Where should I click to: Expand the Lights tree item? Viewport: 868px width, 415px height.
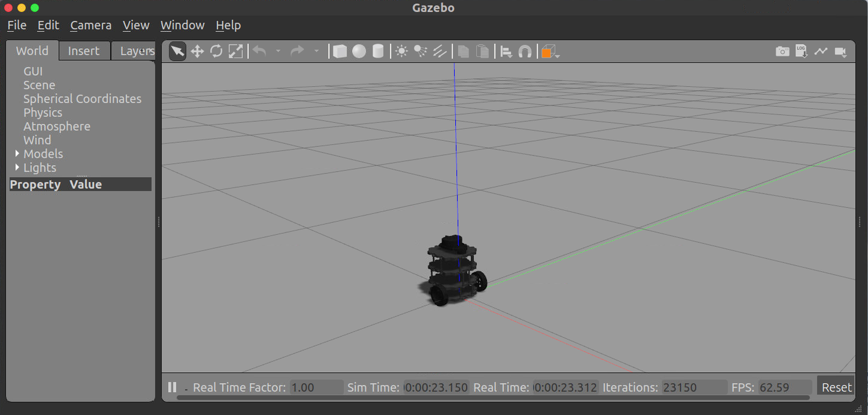pyautogui.click(x=16, y=167)
